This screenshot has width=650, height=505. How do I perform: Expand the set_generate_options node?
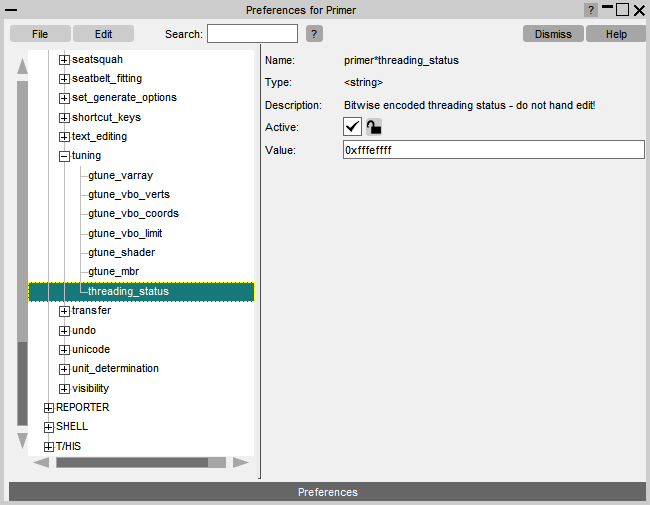coord(64,98)
